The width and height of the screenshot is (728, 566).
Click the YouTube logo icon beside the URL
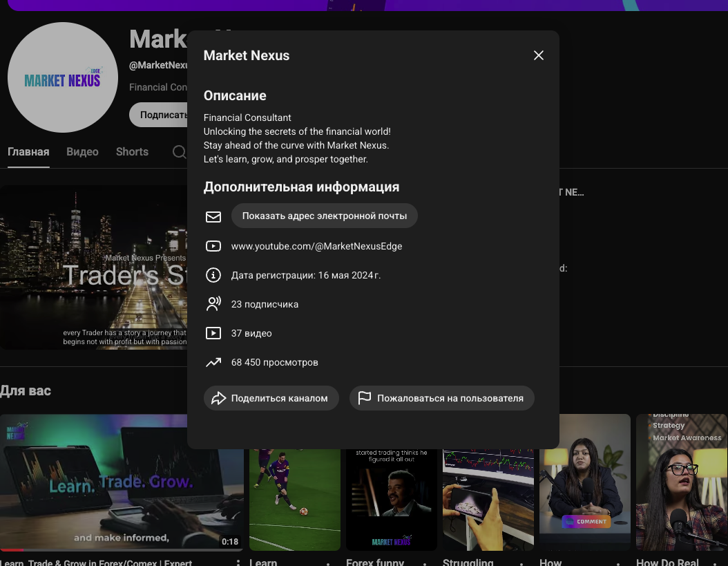coord(213,246)
